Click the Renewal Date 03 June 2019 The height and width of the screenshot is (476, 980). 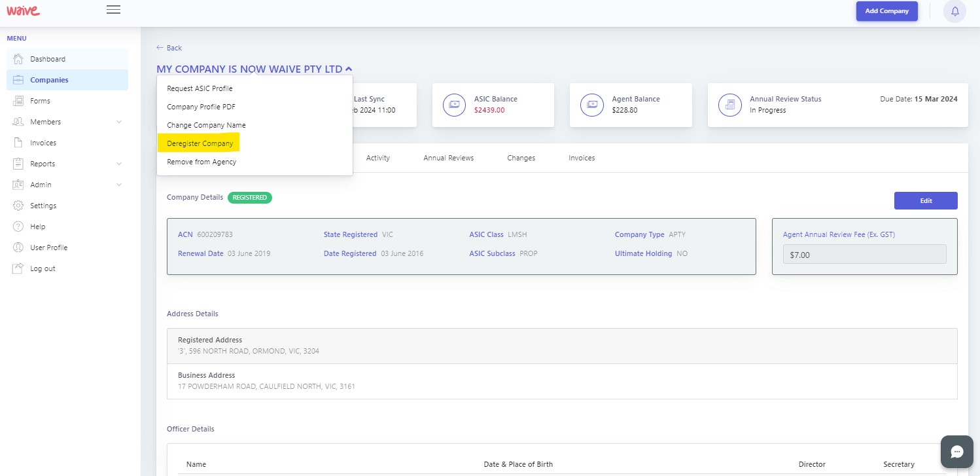[x=249, y=253]
